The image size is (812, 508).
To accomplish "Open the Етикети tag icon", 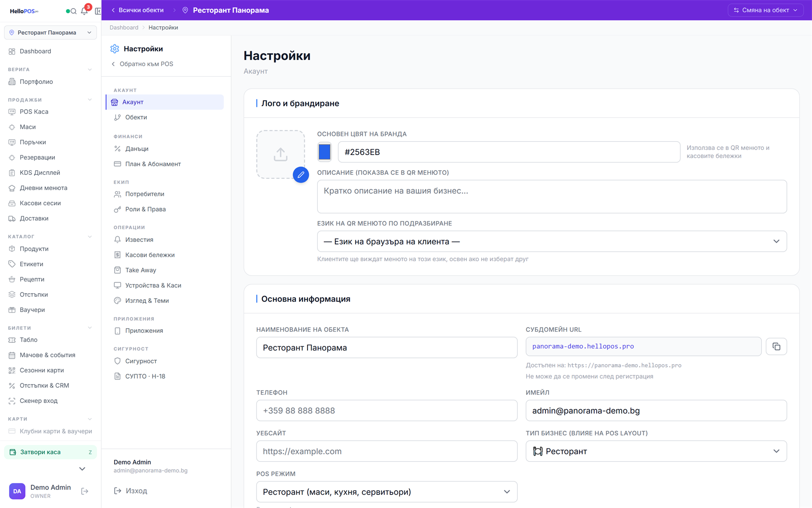I will [12, 264].
